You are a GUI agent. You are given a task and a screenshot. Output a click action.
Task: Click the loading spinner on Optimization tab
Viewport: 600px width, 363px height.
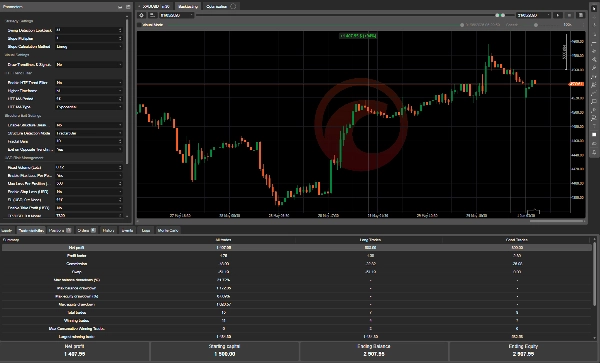point(233,7)
